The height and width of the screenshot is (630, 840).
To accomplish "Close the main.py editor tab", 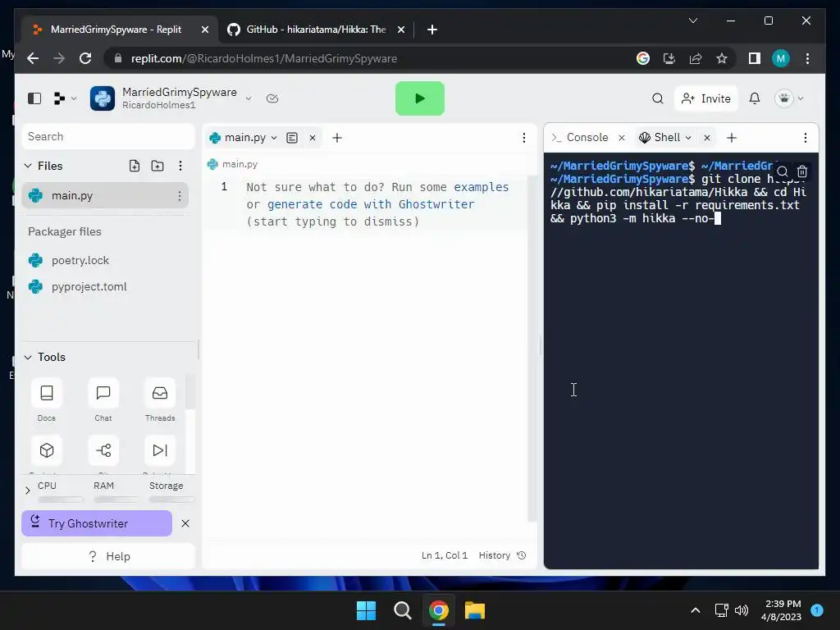I will tap(313, 138).
